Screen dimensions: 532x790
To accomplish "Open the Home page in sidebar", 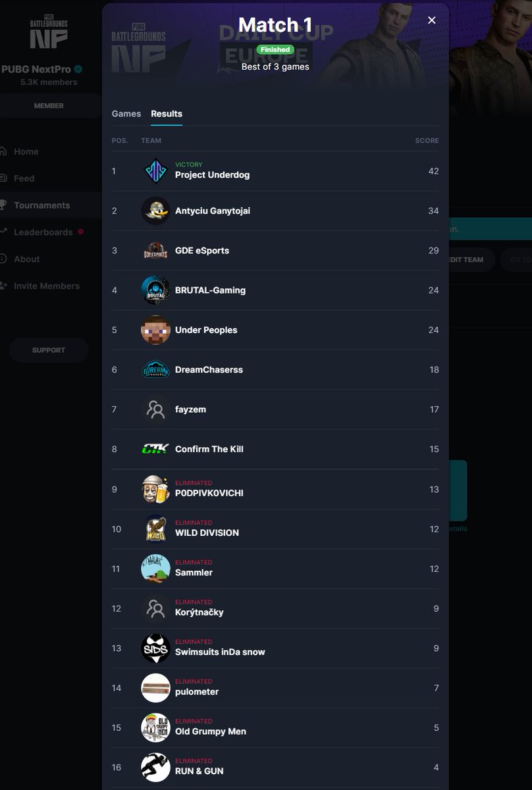I will pos(26,151).
